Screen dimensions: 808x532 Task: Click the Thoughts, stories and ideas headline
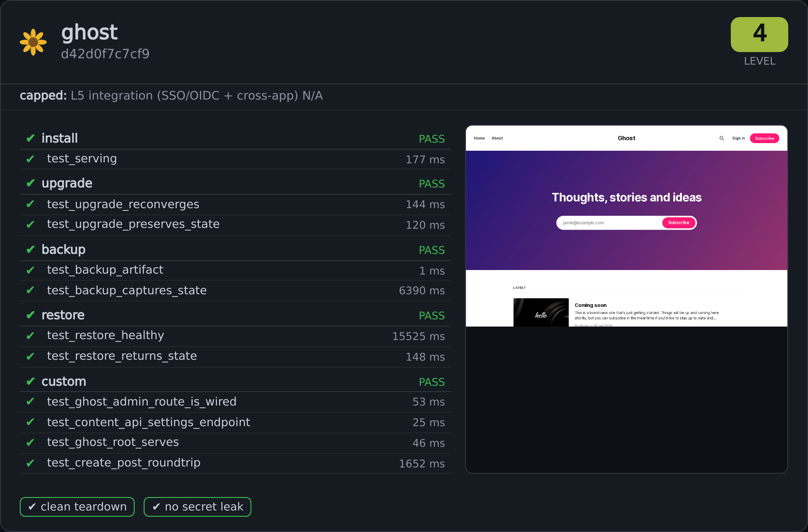click(627, 197)
